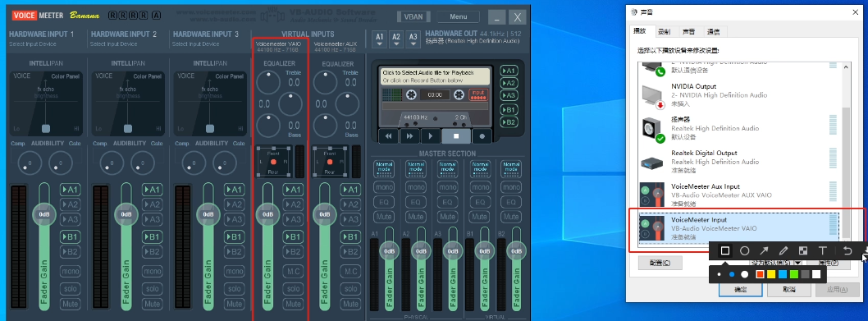Click the front-rear panner on Voicemeeter VAIO
868x321 pixels.
273,162
